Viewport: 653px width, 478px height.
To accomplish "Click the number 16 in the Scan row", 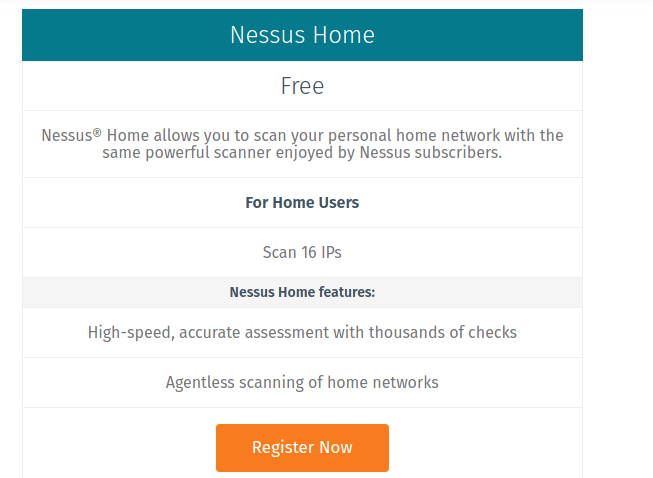I will pos(309,253).
